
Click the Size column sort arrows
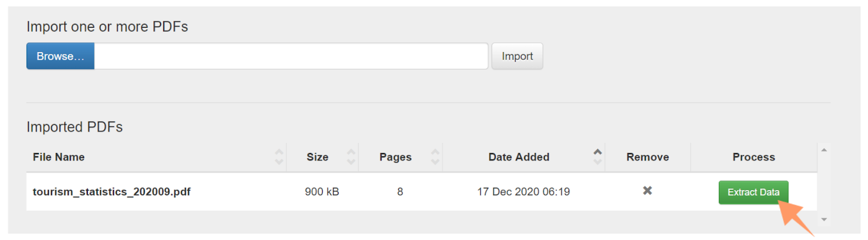[x=351, y=157]
